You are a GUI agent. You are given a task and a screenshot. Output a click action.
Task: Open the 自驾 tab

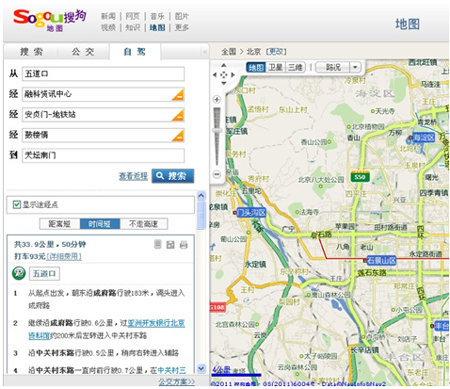tap(135, 52)
